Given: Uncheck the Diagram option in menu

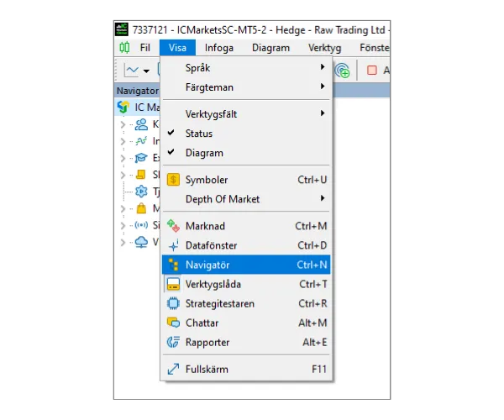Looking at the screenshot, I should click(204, 153).
